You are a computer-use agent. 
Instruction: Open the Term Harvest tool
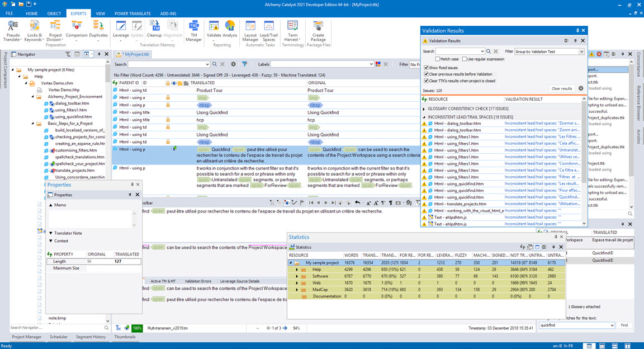[x=292, y=30]
